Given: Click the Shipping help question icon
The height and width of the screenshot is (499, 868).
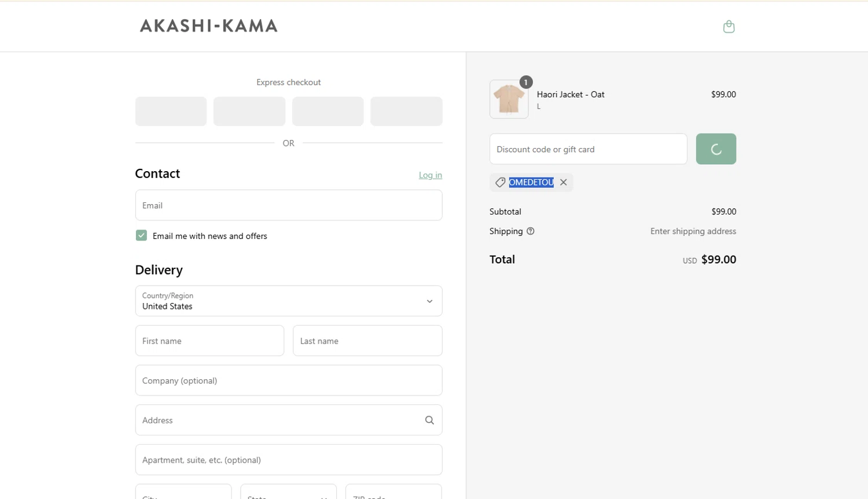Looking at the screenshot, I should coord(530,231).
